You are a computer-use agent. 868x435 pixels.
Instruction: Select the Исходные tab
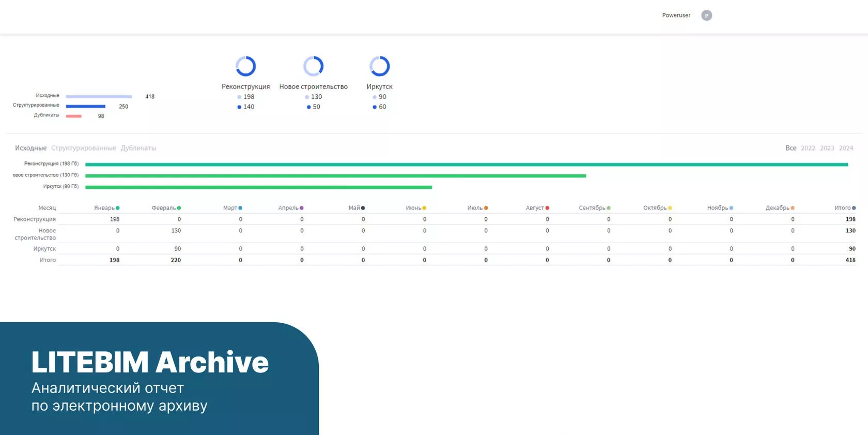click(30, 148)
